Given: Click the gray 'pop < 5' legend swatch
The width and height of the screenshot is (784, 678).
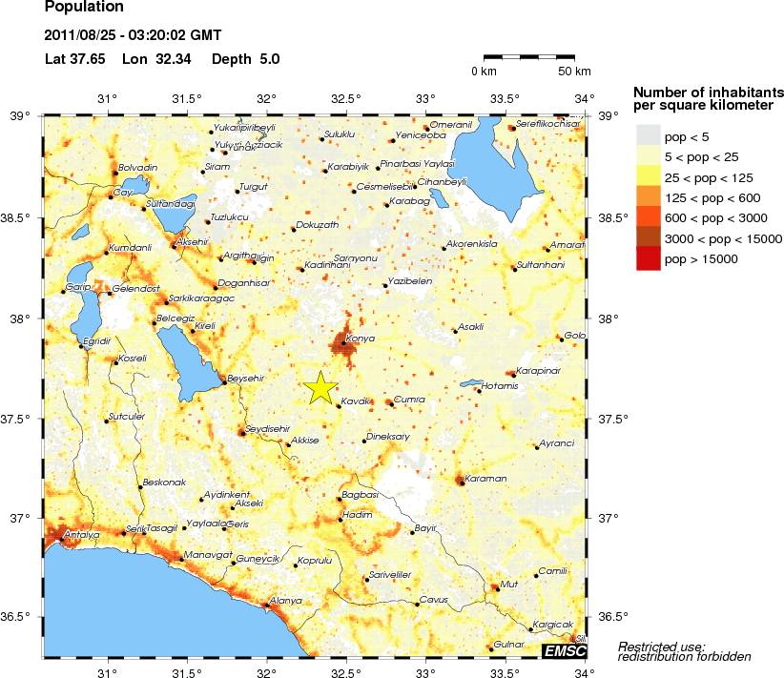Looking at the screenshot, I should (x=649, y=135).
